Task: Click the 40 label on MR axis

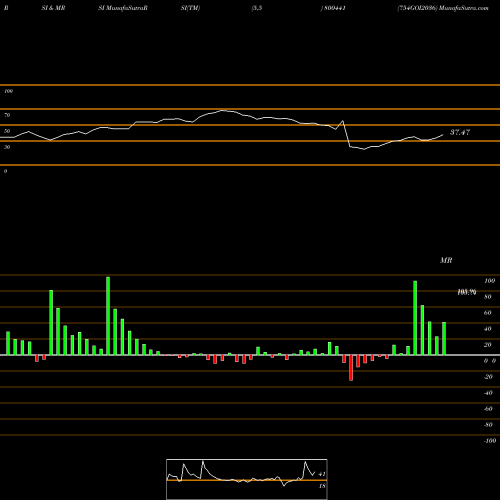Action: coord(488,329)
